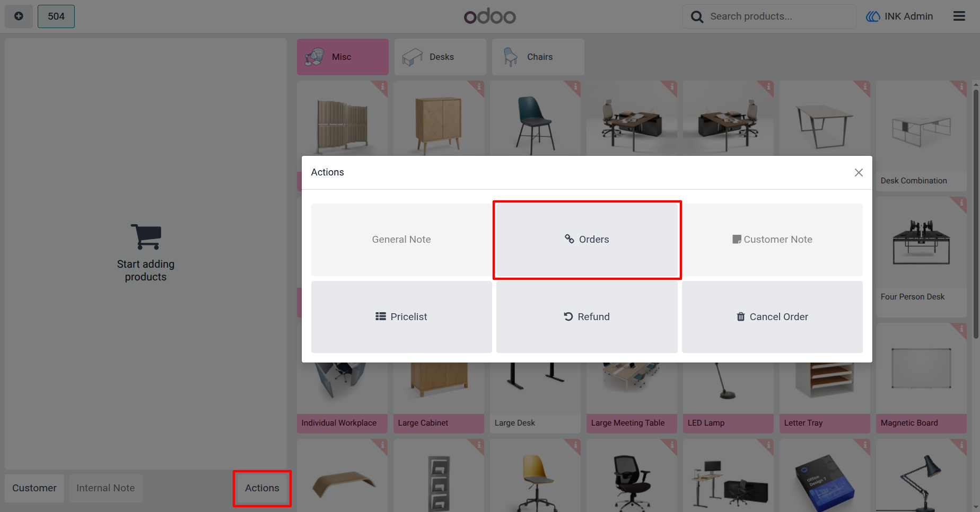Select order tab 504

click(x=56, y=16)
